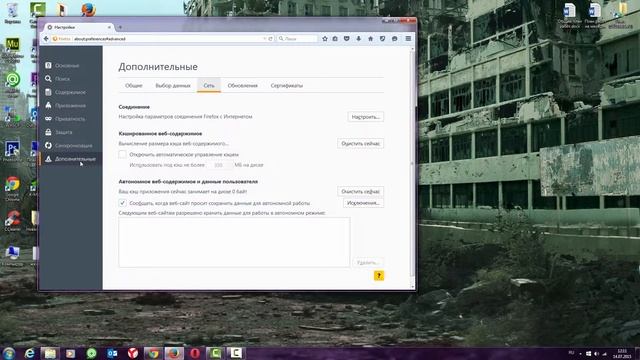Uncheck Сообщать, когда веб-сайт просит сохранить данные
The width and height of the screenshot is (640, 360).
click(122, 203)
